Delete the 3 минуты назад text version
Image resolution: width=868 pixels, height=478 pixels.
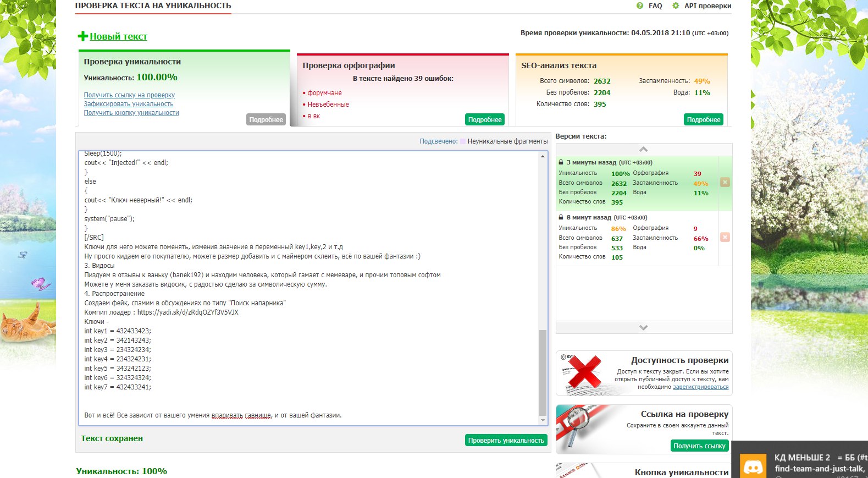725,182
